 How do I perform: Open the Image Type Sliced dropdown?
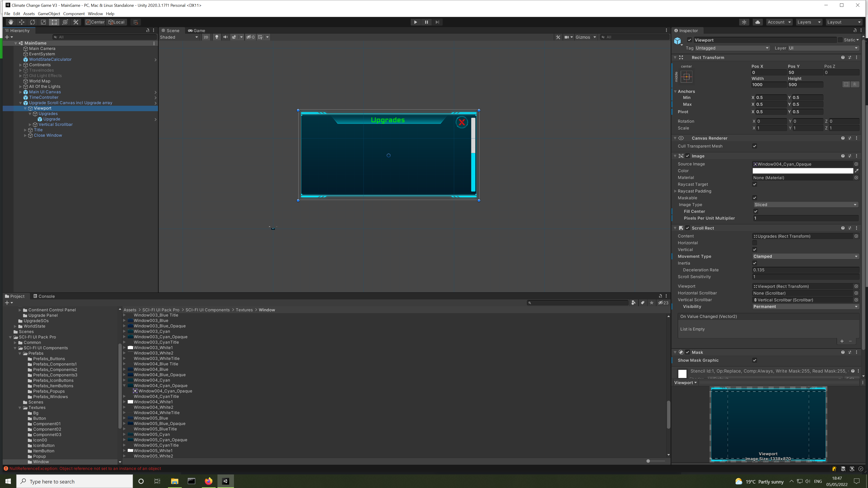pos(805,204)
